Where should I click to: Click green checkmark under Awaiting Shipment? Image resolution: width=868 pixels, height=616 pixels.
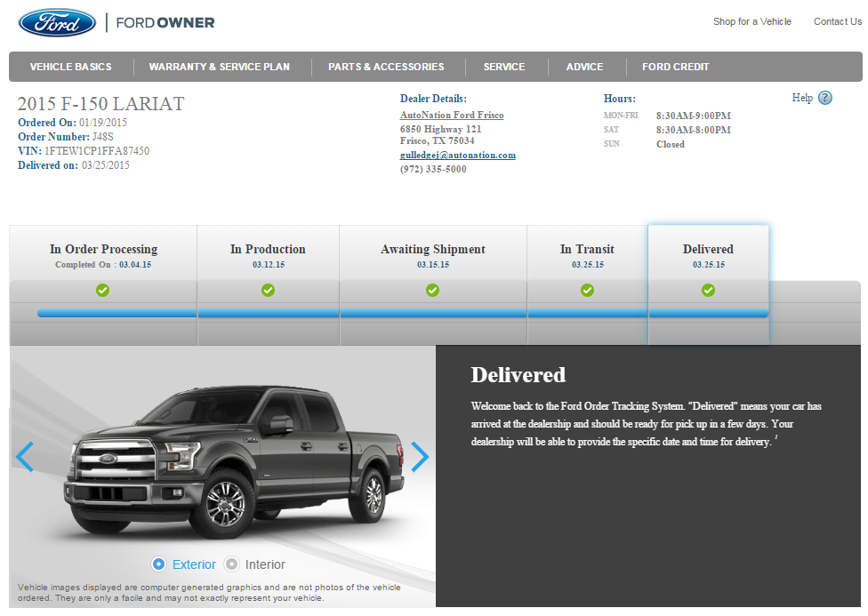tap(432, 290)
